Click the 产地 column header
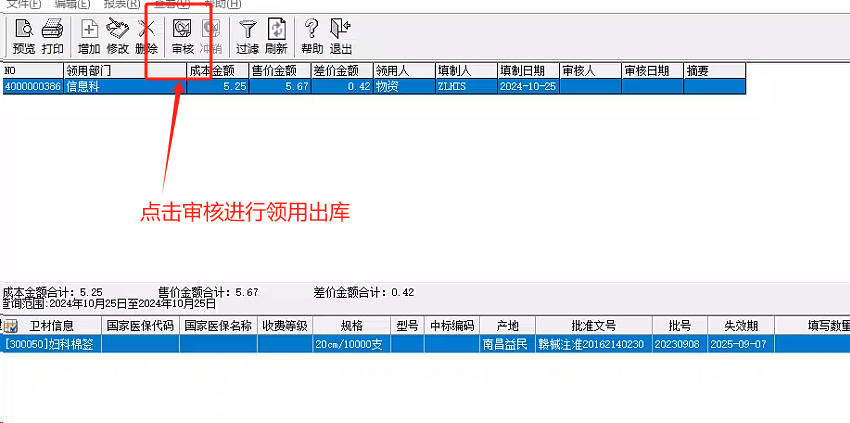 tap(508, 326)
